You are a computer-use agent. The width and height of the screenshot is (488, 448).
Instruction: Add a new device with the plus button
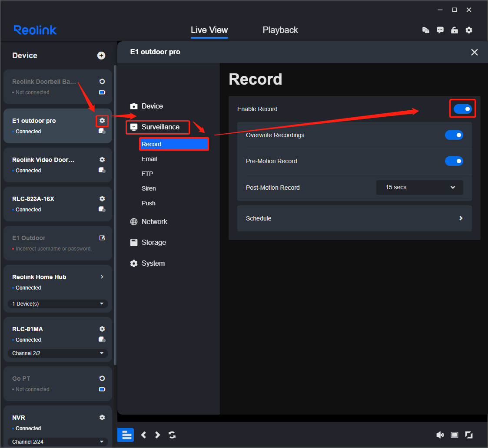point(101,56)
